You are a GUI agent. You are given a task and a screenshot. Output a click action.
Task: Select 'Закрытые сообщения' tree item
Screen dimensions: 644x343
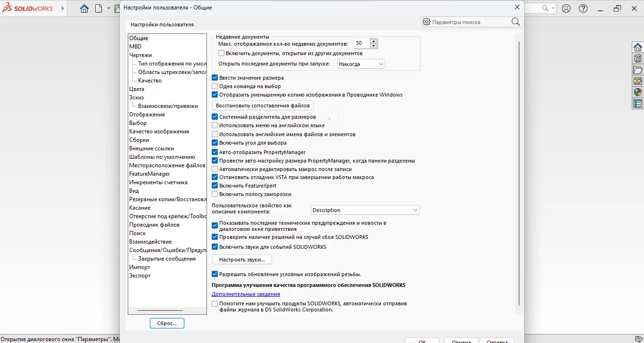click(x=167, y=259)
